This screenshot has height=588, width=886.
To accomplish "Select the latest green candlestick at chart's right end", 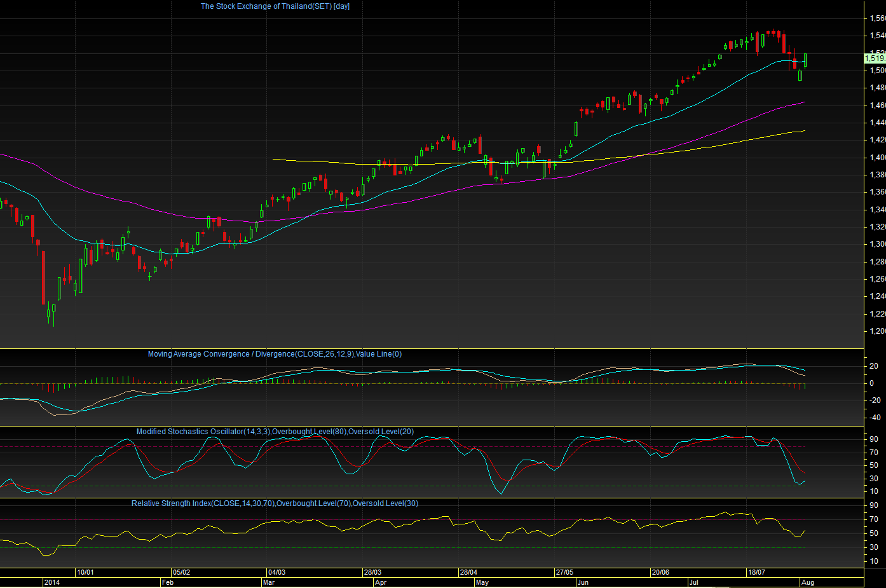I will point(805,60).
